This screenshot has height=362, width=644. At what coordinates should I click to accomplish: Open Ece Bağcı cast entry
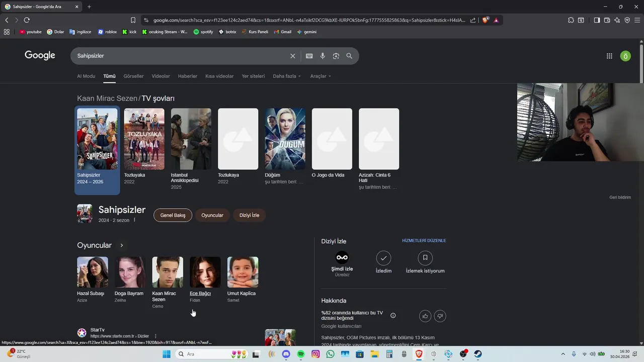point(205,280)
